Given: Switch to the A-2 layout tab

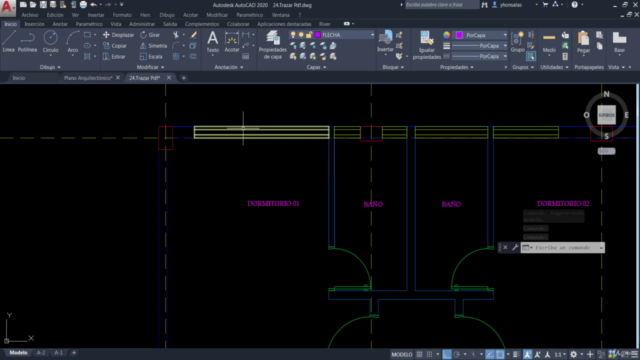Looking at the screenshot, I should click(x=41, y=353).
